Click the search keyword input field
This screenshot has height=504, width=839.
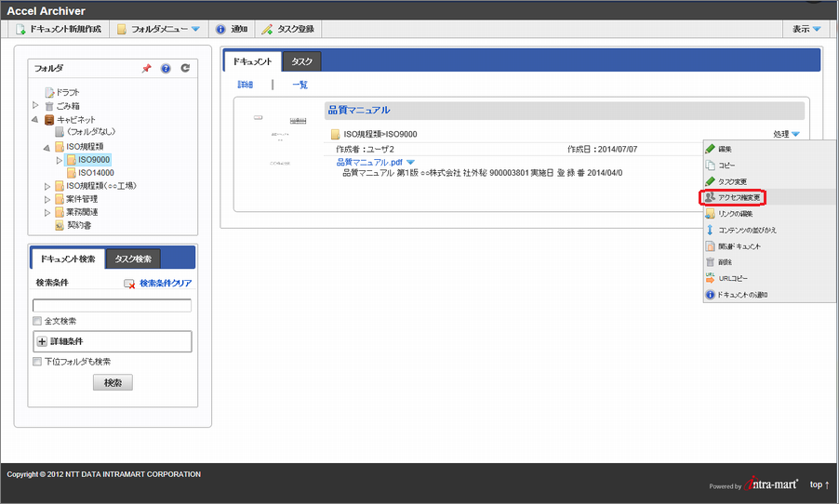point(112,306)
